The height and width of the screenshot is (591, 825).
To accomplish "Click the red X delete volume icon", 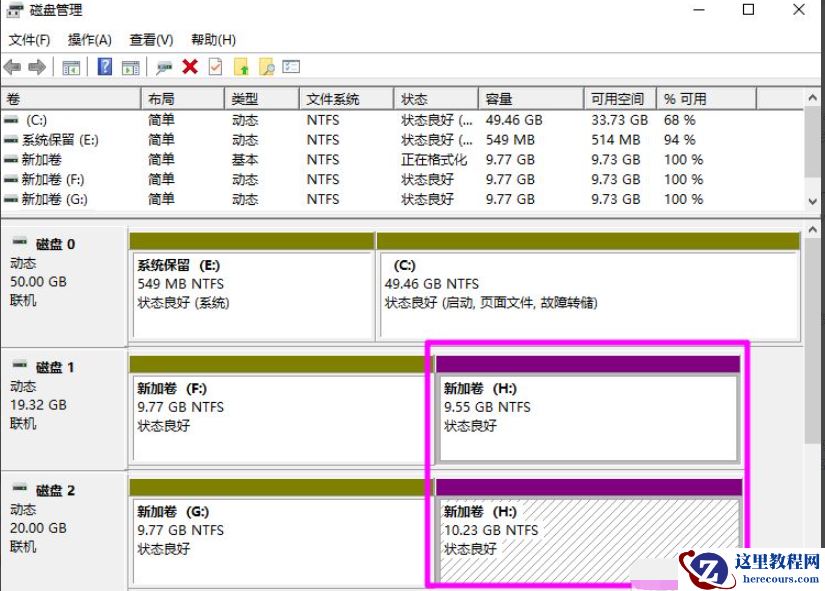I will click(190, 68).
